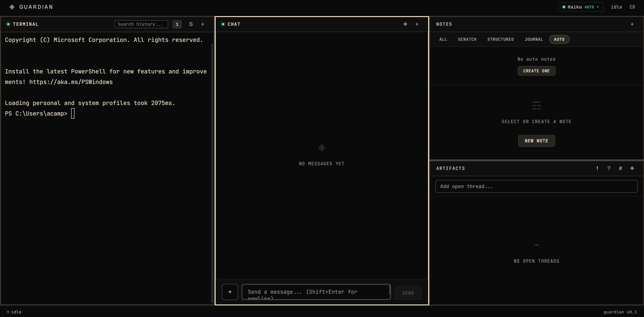Click the diamond icon in Chat header
The image size is (644, 317).
point(405,24)
